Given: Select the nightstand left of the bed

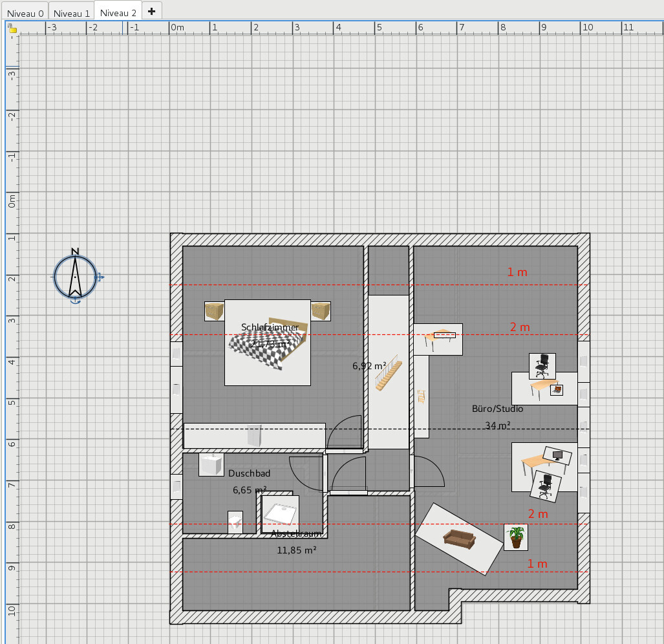Looking at the screenshot, I should click(x=214, y=312).
